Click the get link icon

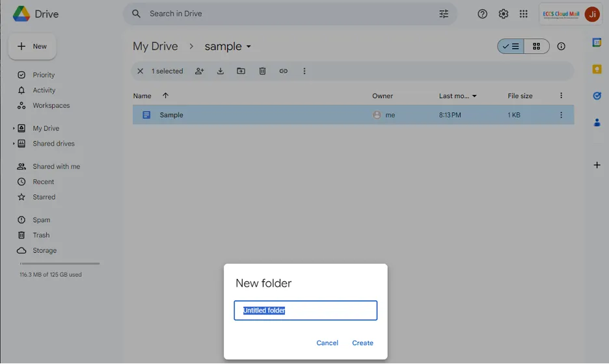point(283,71)
